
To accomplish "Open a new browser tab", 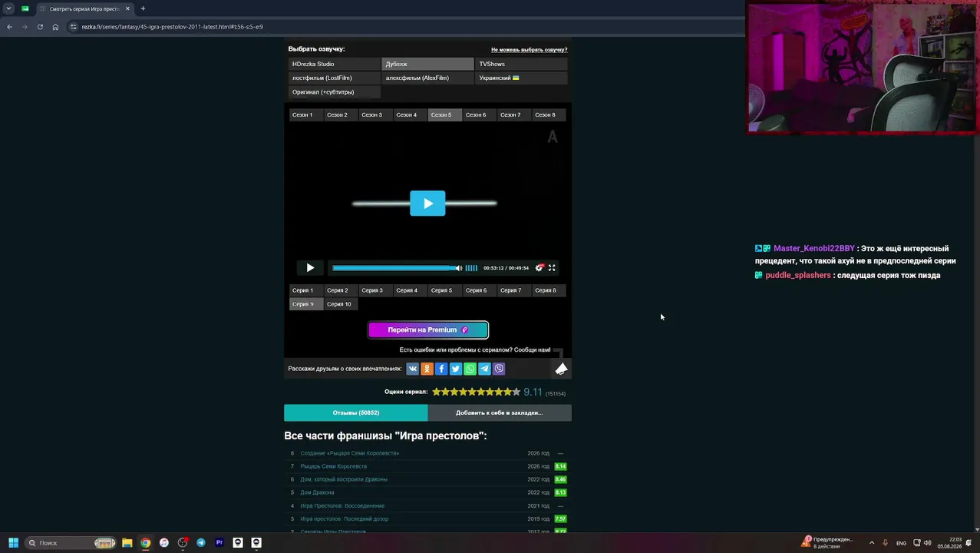I will (x=143, y=8).
